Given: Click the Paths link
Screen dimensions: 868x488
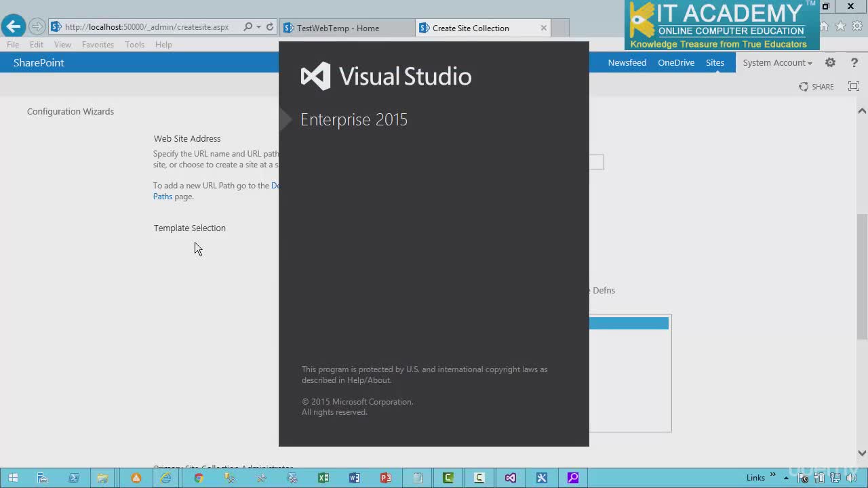Looking at the screenshot, I should point(163,197).
